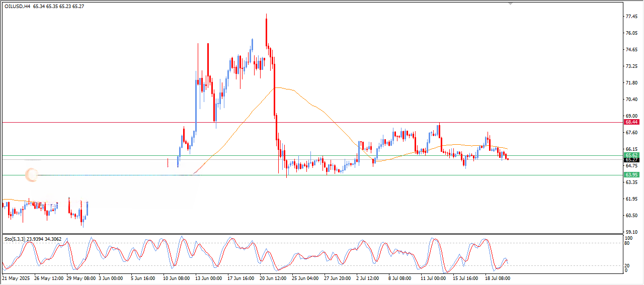This screenshot has width=644, height=285.
Task: Click the chart shift triangle marker at top
Action: point(511,4)
